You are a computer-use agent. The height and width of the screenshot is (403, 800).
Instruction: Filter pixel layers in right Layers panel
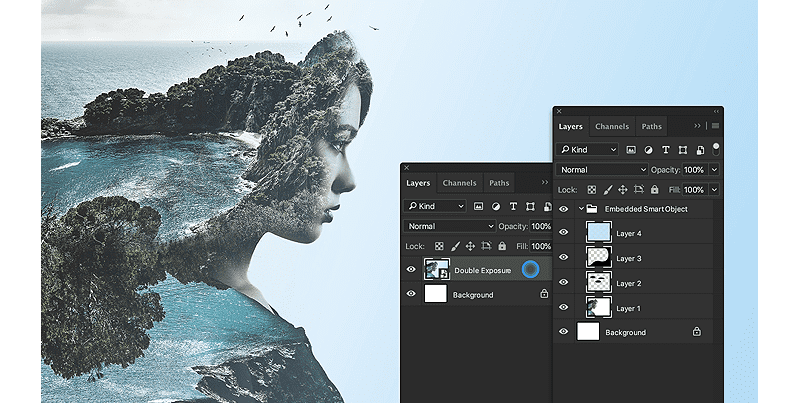(631, 149)
